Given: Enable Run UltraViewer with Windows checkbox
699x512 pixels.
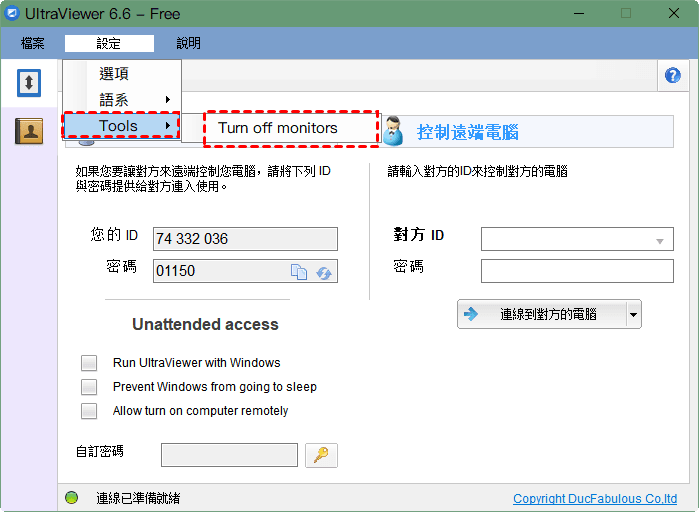Looking at the screenshot, I should point(89,363).
